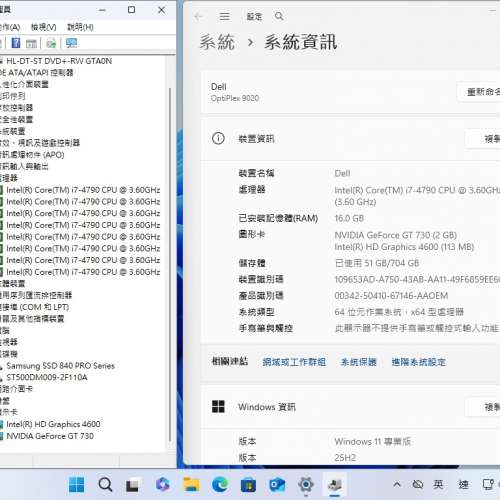
Task: Open the 系統保護 link
Action: 358,362
